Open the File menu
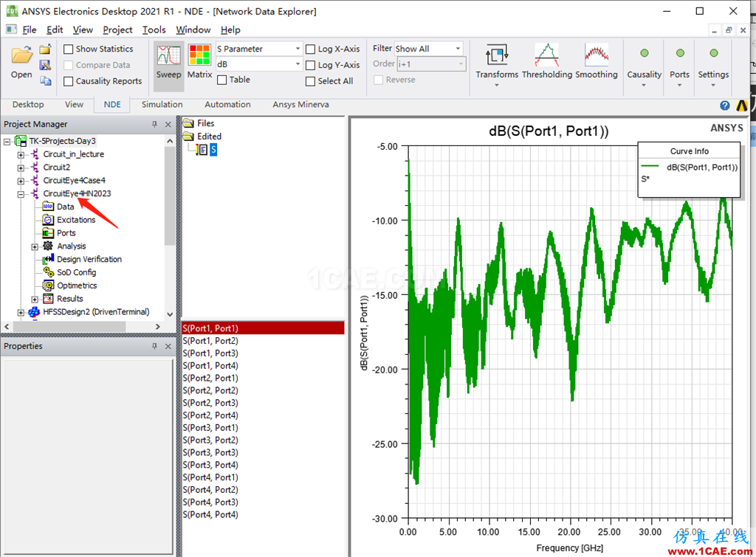This screenshot has width=756, height=557. click(30, 30)
